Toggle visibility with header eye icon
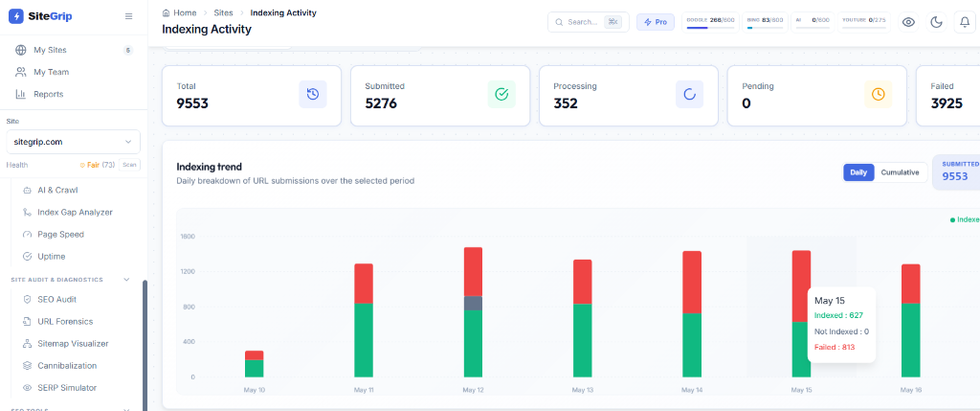The width and height of the screenshot is (980, 411). pos(908,23)
